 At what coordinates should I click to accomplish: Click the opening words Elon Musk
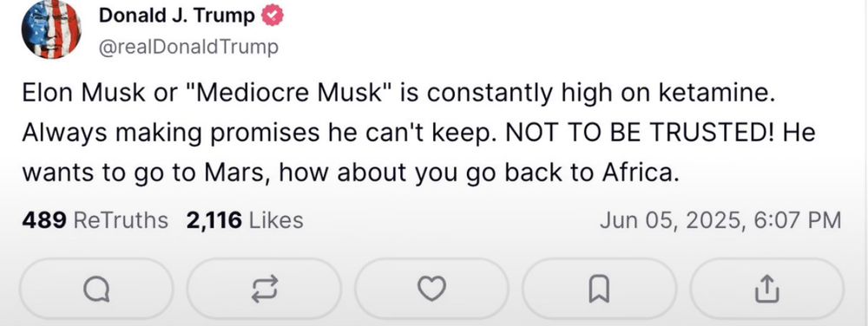(85, 94)
